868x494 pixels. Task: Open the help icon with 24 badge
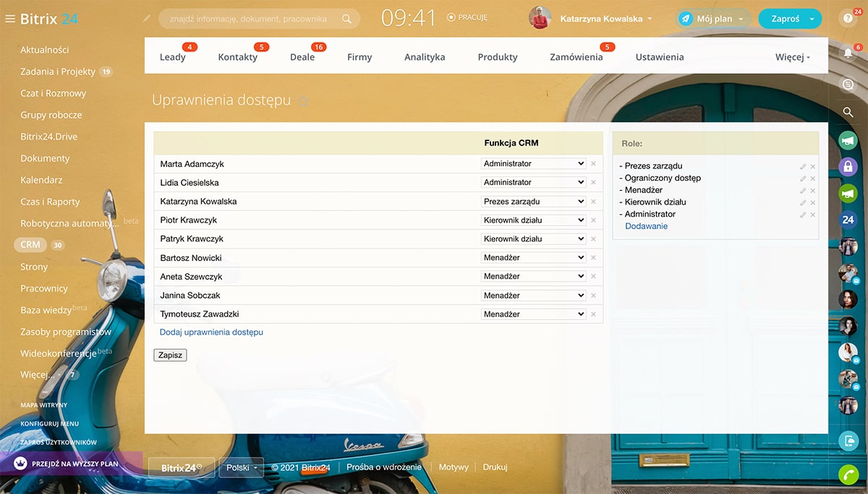point(848,20)
